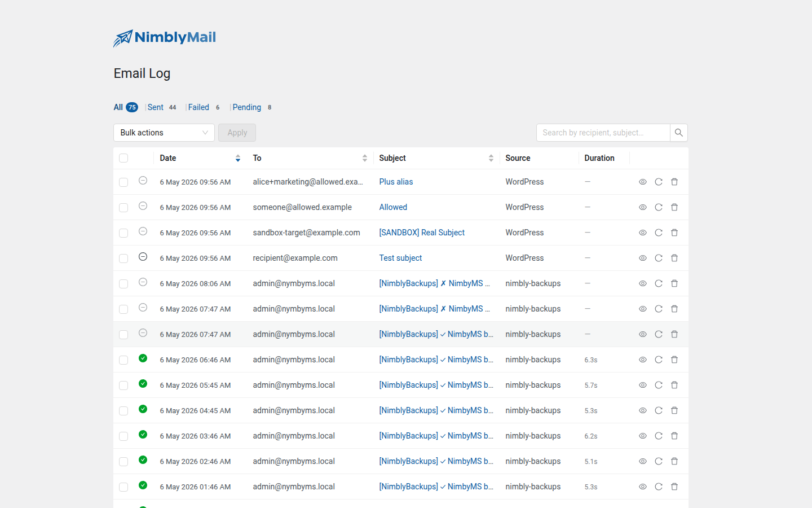Click the sent status icon for 06:46 AM
Viewport: 812px width, 508px height.
click(143, 358)
